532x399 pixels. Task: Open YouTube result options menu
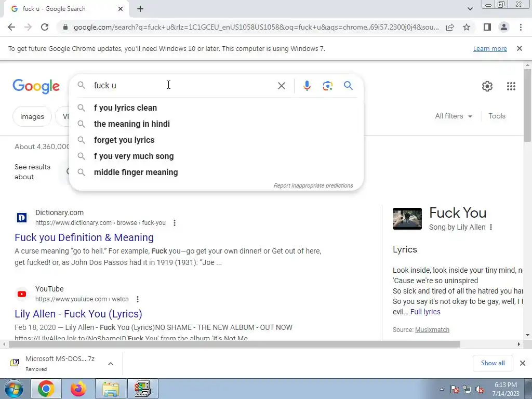[x=137, y=299]
